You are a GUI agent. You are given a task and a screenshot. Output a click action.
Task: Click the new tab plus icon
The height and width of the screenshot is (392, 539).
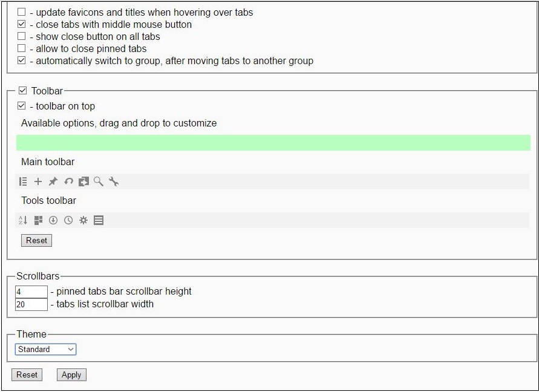tap(38, 181)
